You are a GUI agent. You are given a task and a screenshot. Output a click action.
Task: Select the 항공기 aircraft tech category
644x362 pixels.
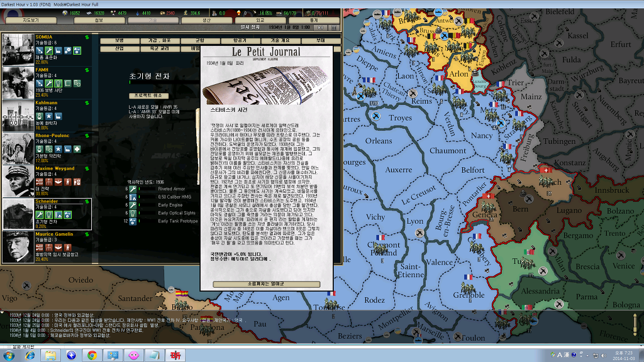point(240,41)
